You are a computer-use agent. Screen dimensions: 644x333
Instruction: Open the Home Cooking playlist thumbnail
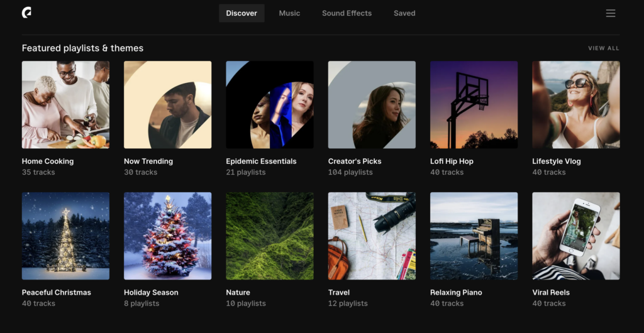(x=65, y=104)
